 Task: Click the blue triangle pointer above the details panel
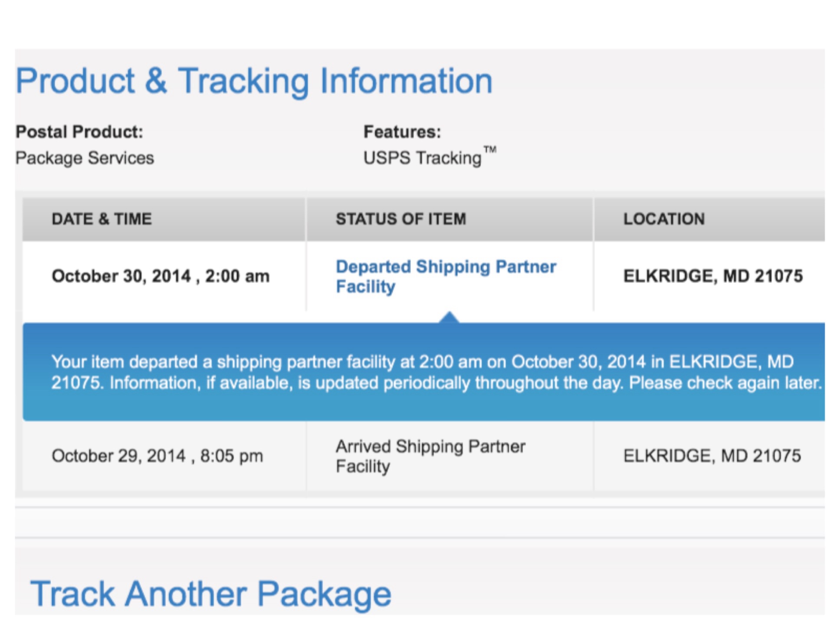449,318
